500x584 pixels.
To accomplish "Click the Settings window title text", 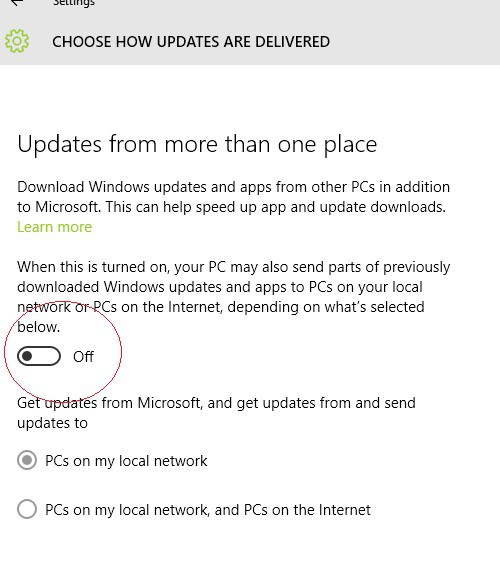I will [74, 3].
